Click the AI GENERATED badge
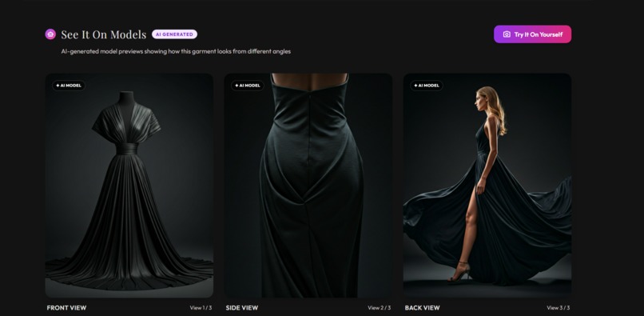The height and width of the screenshot is (316, 644). click(x=174, y=34)
